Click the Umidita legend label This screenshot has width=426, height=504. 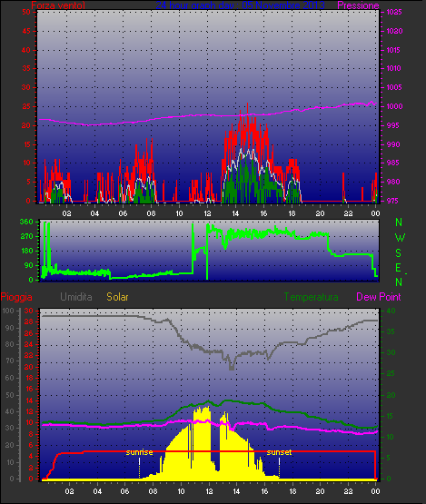[76, 297]
